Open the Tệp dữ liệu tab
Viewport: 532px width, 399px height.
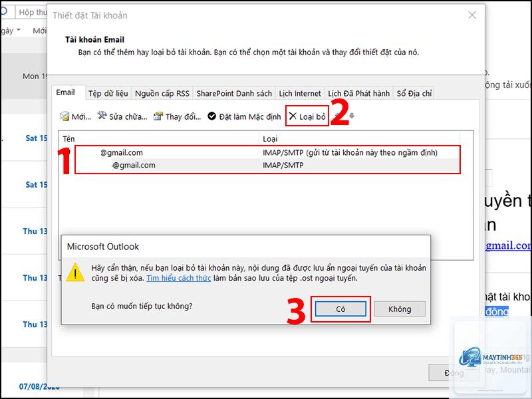tap(108, 93)
